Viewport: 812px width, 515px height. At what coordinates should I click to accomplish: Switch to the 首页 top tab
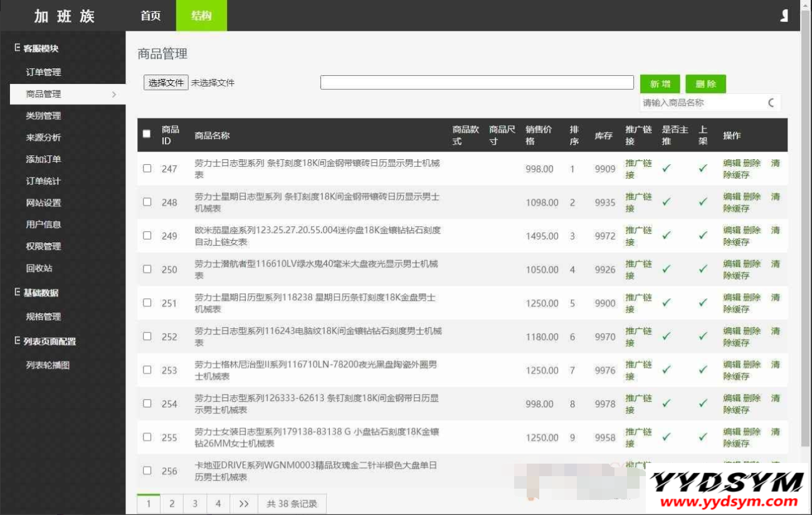tap(150, 16)
